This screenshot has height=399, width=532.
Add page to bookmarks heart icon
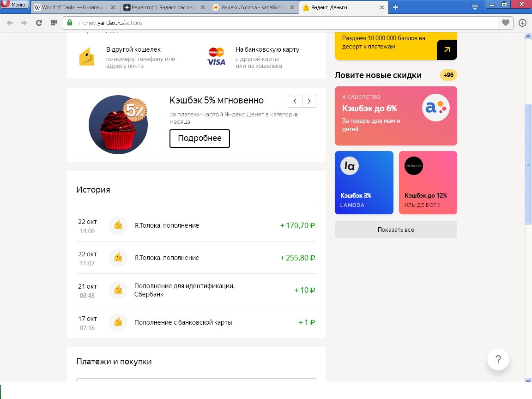point(506,23)
